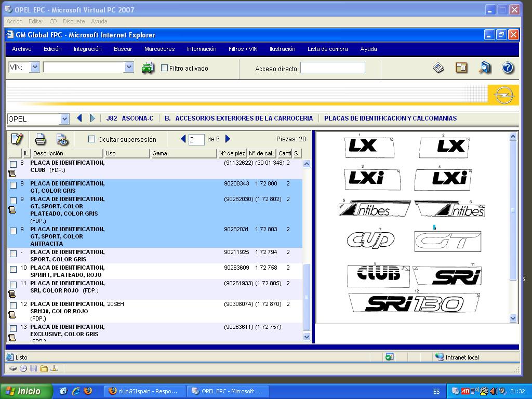
Task: Click the eye preview icon
Action: point(62,139)
